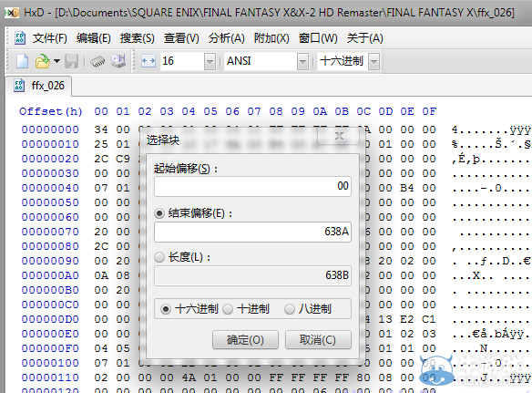The width and height of the screenshot is (532, 393).
Task: Click hex byte 25 in row 00000010
Action: coord(101,144)
